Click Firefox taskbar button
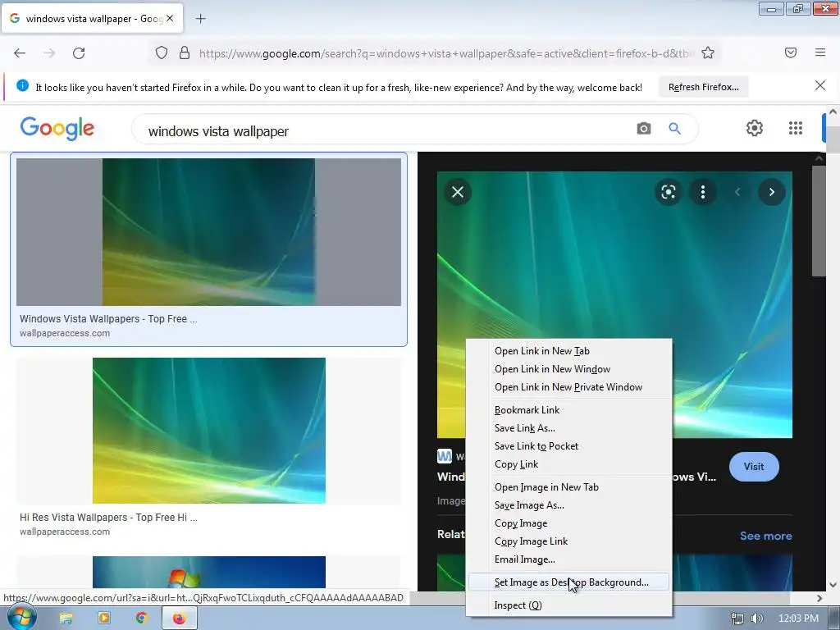The width and height of the screenshot is (840, 630). (180, 619)
